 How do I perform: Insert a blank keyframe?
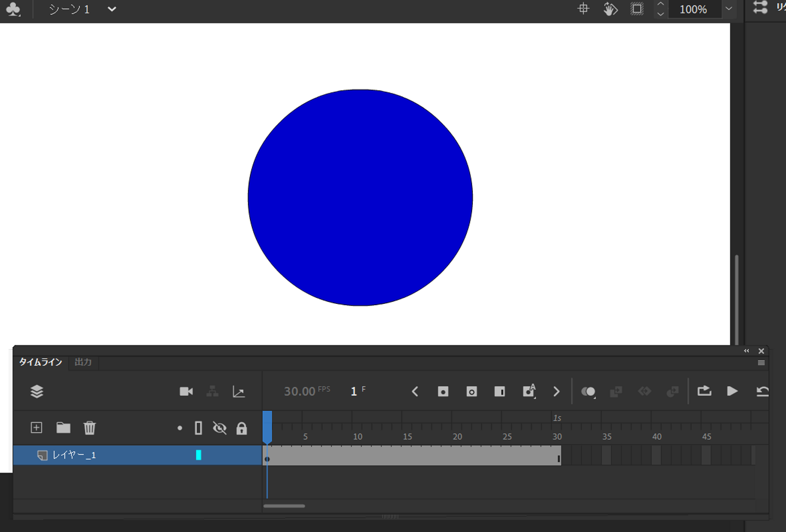point(472,392)
